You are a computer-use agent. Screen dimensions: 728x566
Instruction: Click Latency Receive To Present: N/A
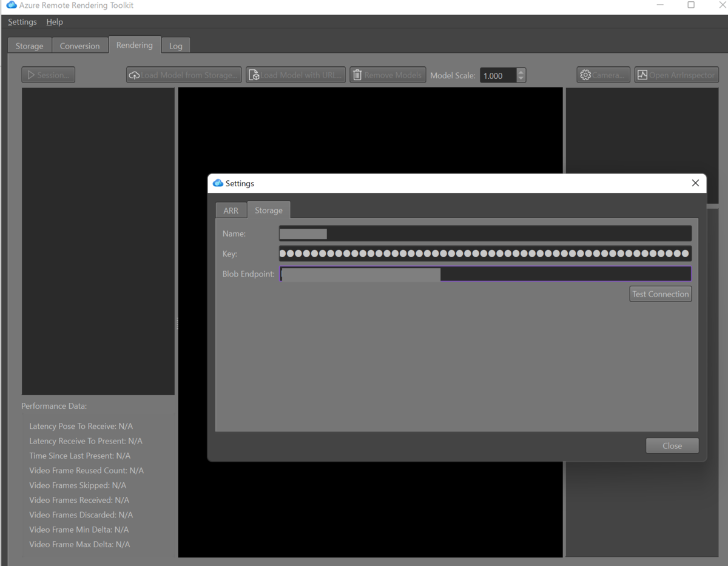(x=86, y=441)
